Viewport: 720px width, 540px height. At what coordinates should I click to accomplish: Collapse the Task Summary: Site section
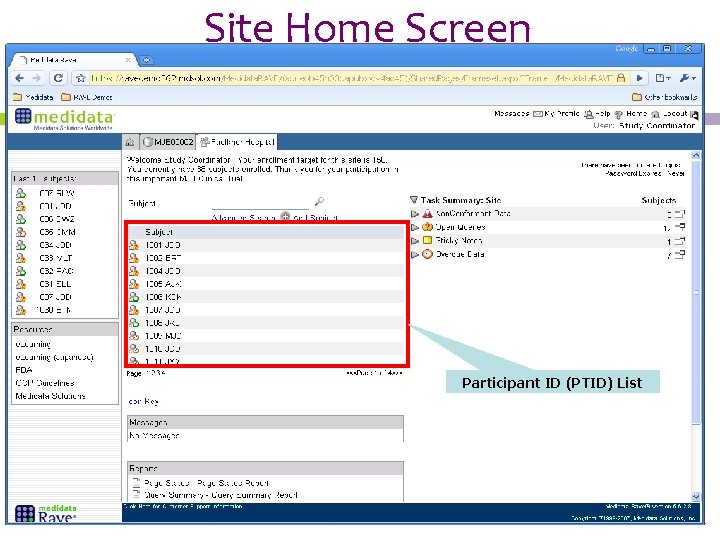[x=414, y=200]
